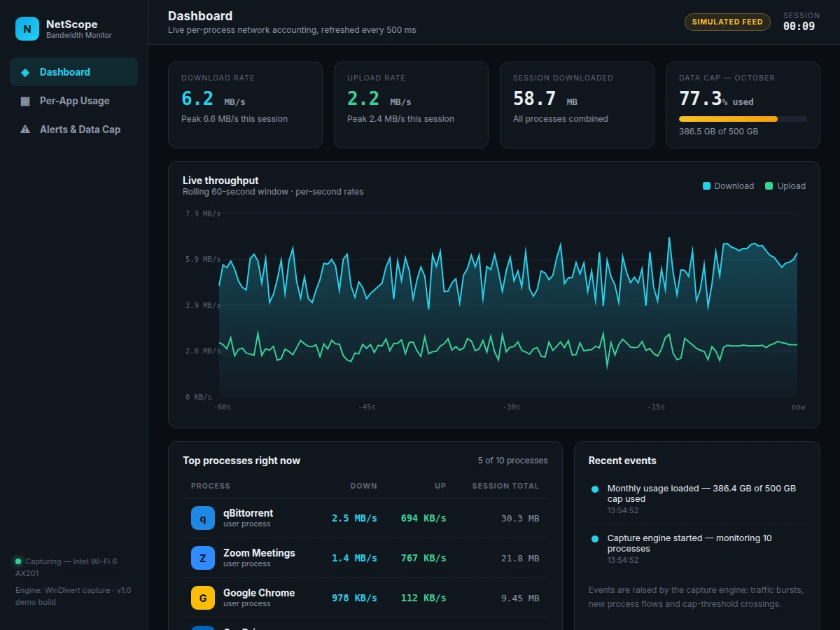Click the 30.3 MB session total
The image size is (840, 630).
pos(520,519)
